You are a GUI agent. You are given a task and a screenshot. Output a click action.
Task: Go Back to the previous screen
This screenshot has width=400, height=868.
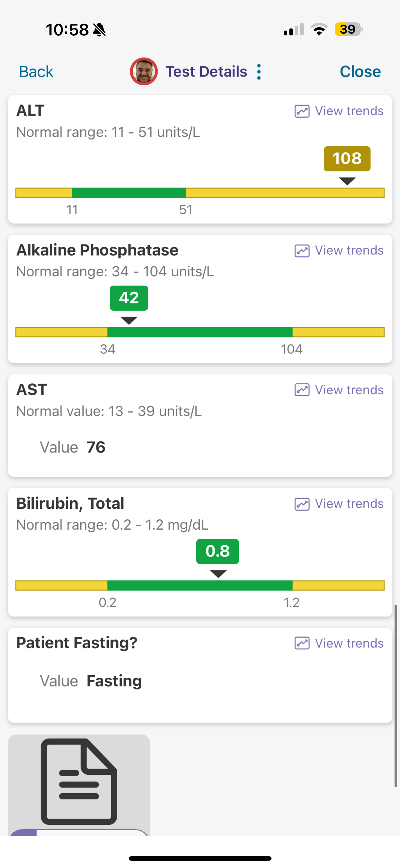(36, 72)
